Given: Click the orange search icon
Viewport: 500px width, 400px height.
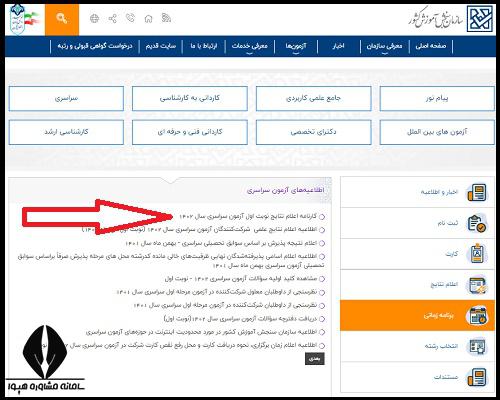Looking at the screenshot, I should point(62,18).
